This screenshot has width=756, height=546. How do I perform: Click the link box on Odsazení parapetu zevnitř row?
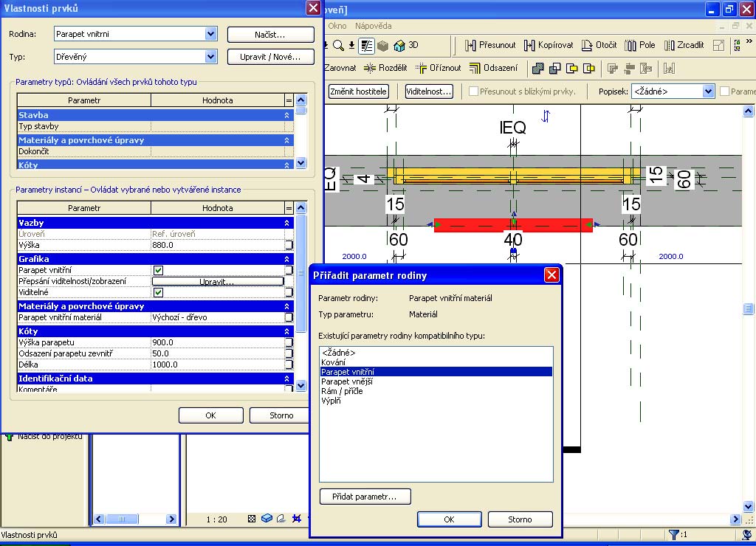tap(289, 353)
